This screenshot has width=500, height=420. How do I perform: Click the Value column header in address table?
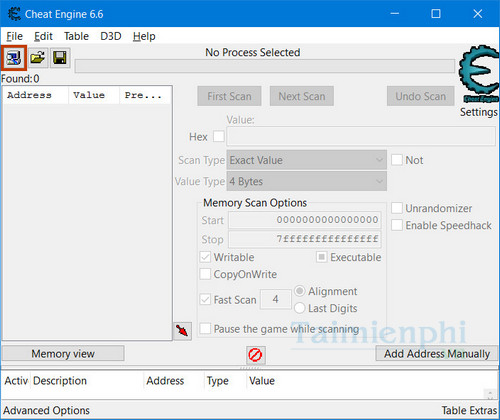pos(262,381)
